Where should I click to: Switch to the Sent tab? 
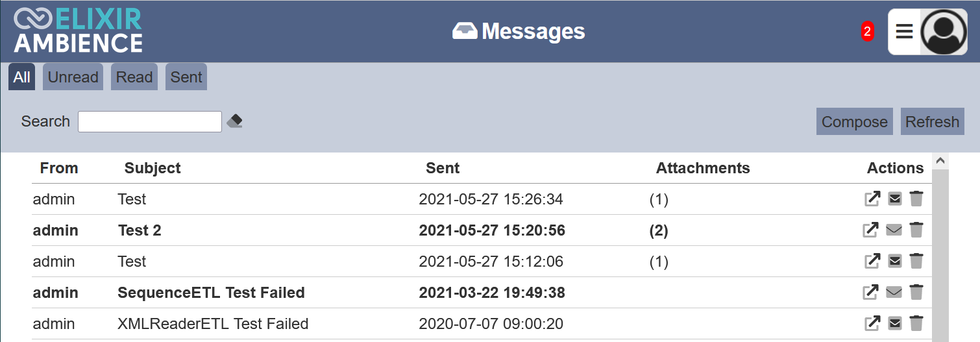(186, 77)
